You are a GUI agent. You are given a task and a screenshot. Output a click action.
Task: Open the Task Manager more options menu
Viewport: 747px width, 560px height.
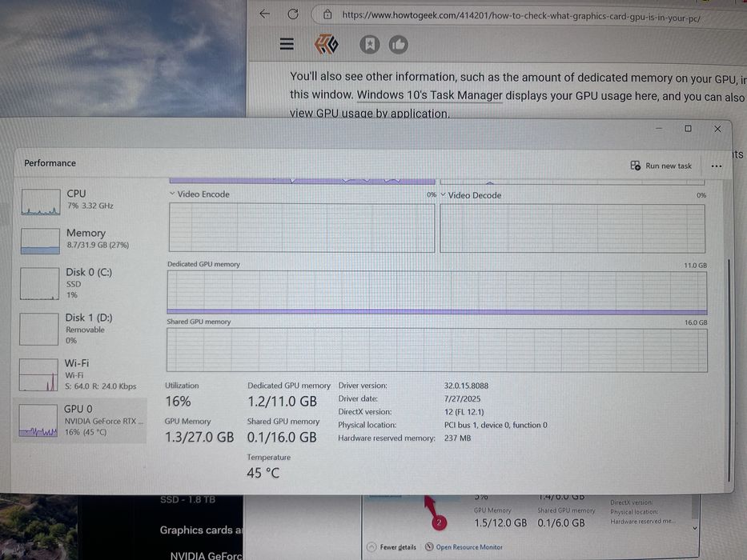[x=716, y=166]
